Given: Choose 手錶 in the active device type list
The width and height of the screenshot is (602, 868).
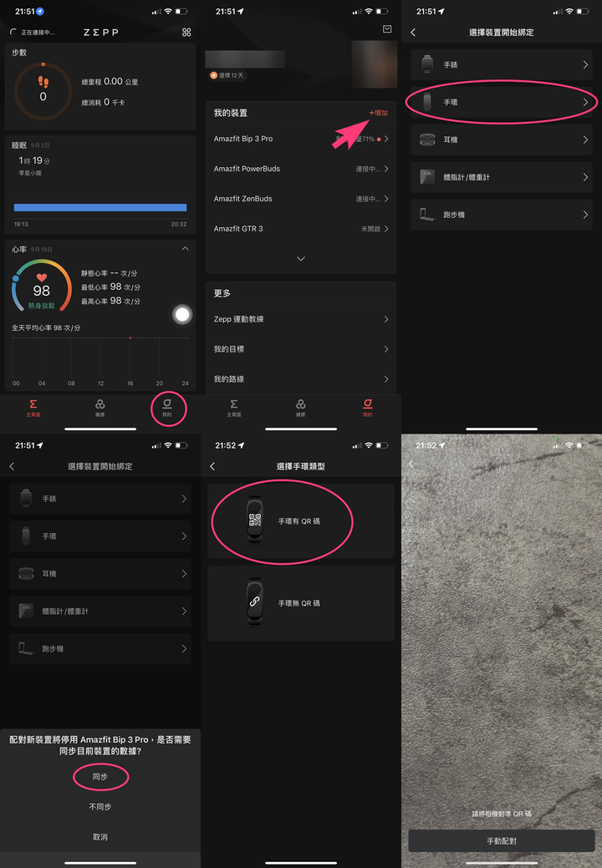Looking at the screenshot, I should point(501,64).
